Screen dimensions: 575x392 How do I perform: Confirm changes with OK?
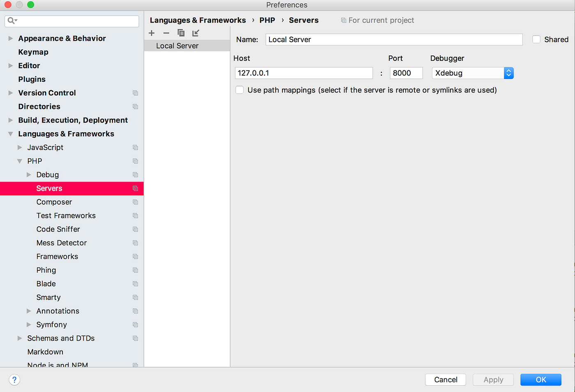tap(540, 380)
